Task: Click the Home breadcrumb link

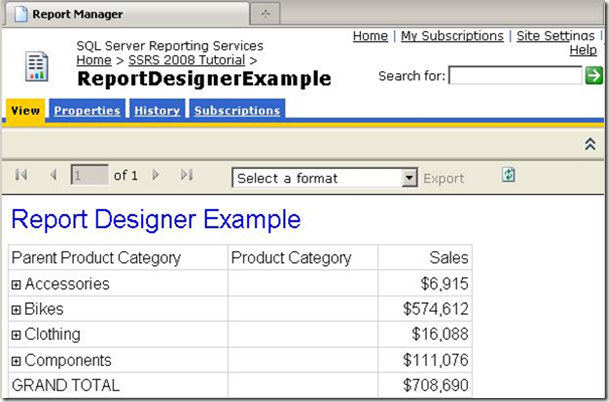Action: point(94,60)
